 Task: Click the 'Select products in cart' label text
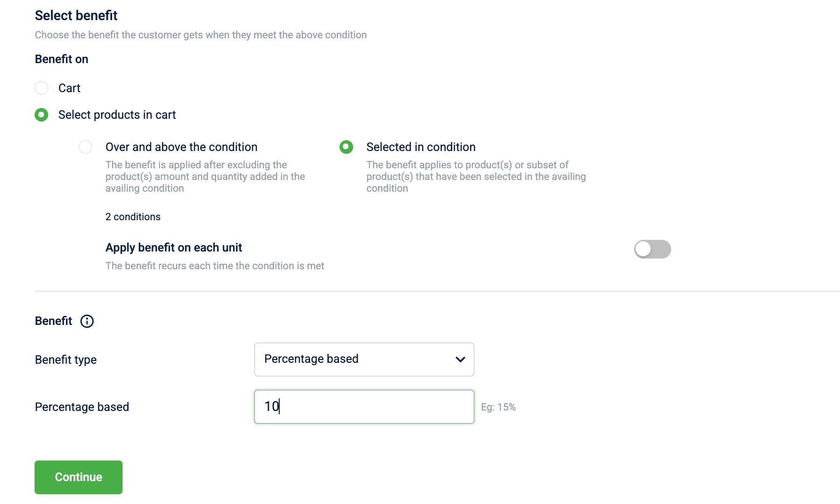pos(117,115)
